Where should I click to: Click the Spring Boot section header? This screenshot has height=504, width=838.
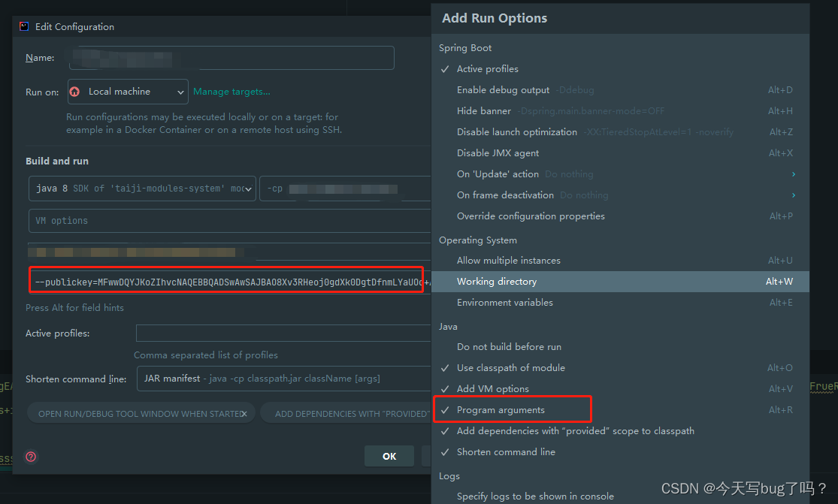tap(465, 48)
